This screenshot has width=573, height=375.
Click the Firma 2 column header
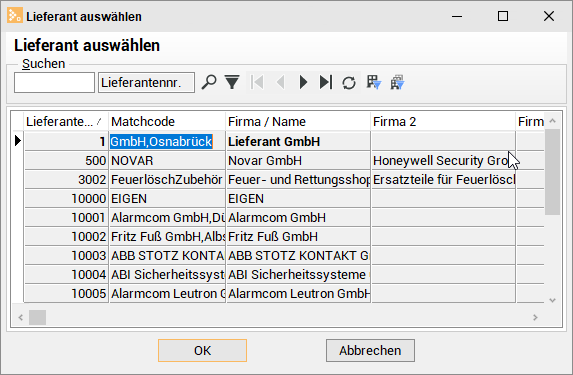point(443,122)
